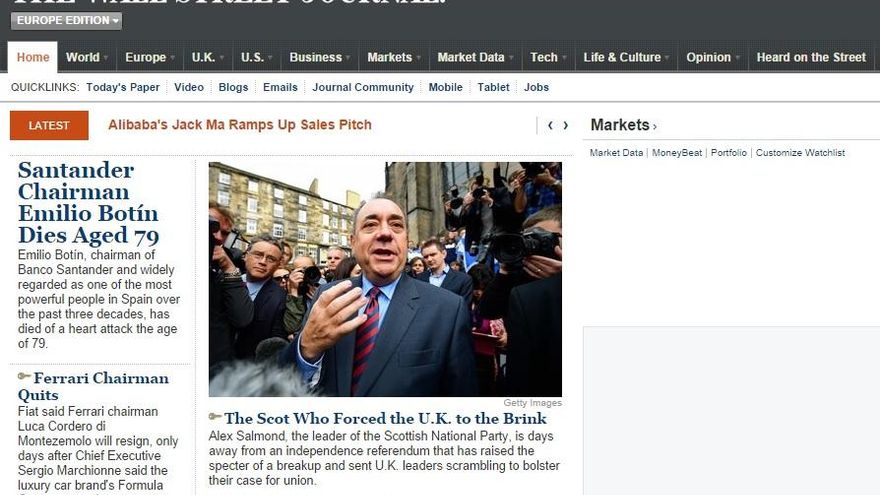Open the Markets section arrow
880x495 pixels.
pyautogui.click(x=654, y=127)
